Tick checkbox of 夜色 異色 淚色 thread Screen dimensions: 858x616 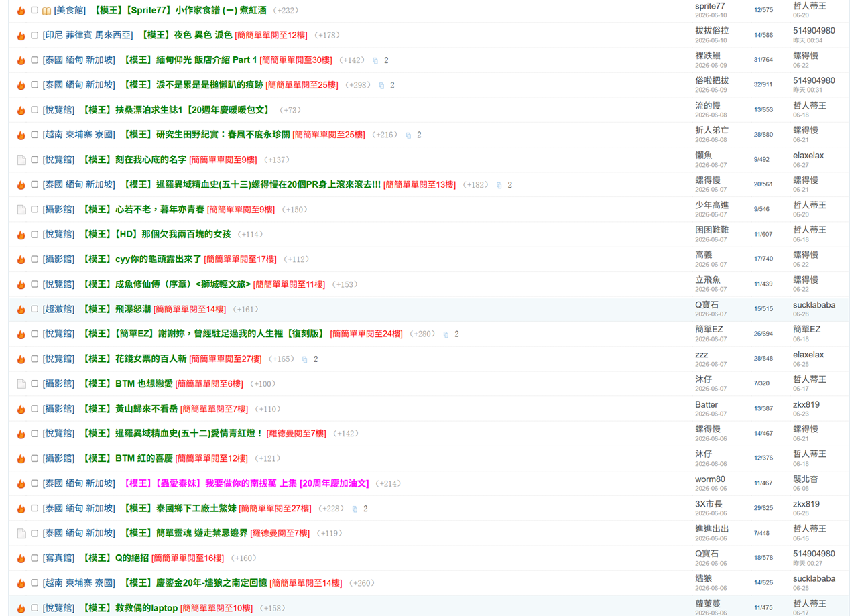35,36
